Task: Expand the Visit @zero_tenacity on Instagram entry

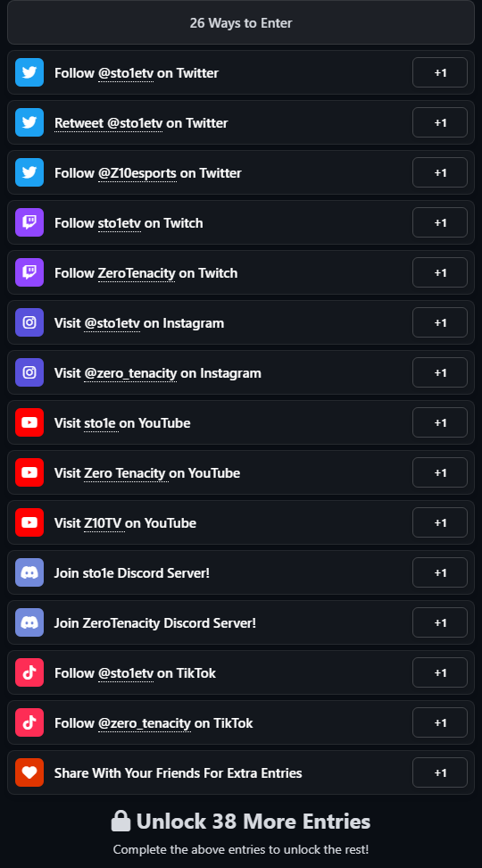Action: pyautogui.click(x=241, y=372)
